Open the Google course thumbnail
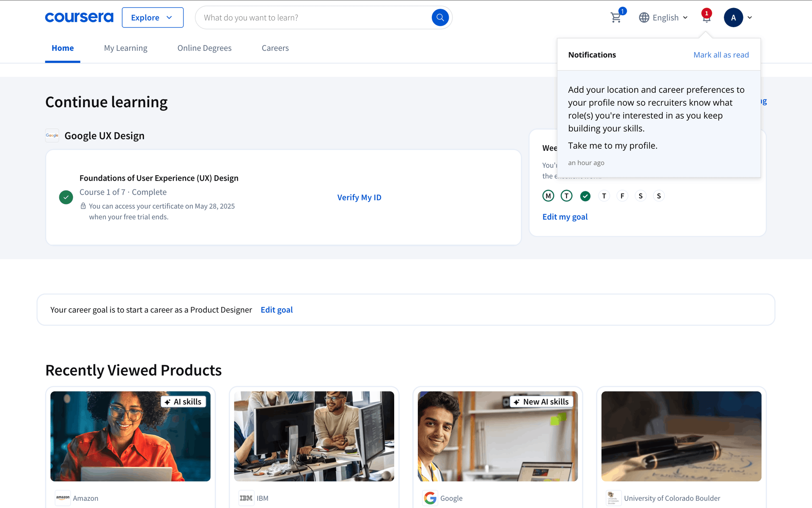812x508 pixels. (498, 436)
